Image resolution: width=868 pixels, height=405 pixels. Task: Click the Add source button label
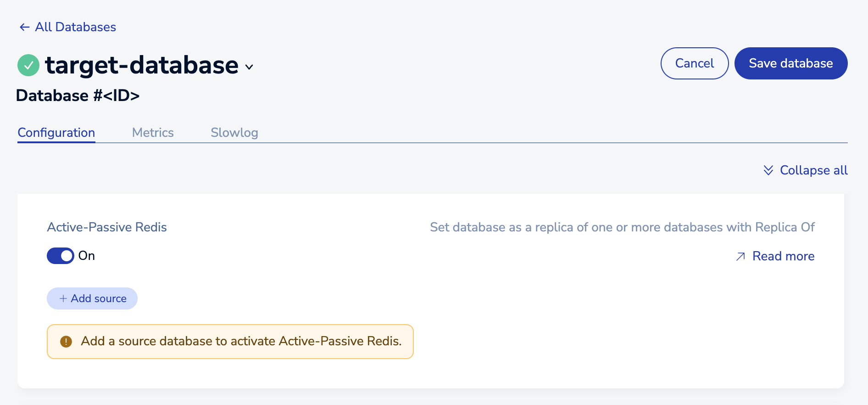[x=99, y=298]
